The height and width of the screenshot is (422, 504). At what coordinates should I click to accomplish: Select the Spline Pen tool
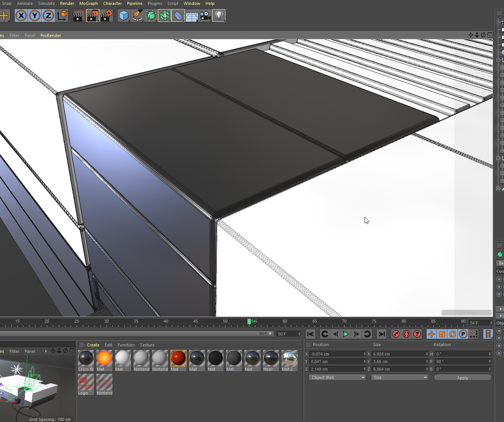[x=137, y=15]
